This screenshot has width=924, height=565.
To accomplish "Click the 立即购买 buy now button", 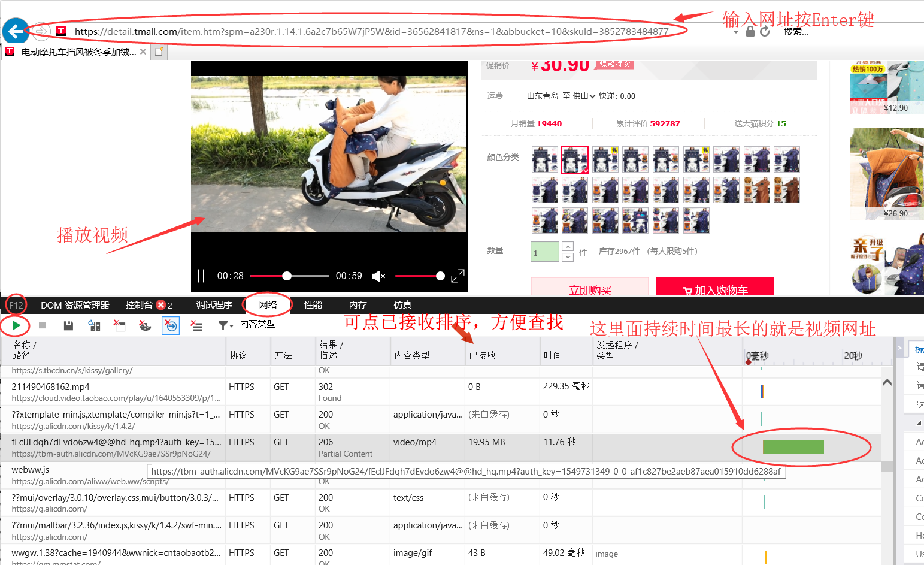I will pos(589,288).
